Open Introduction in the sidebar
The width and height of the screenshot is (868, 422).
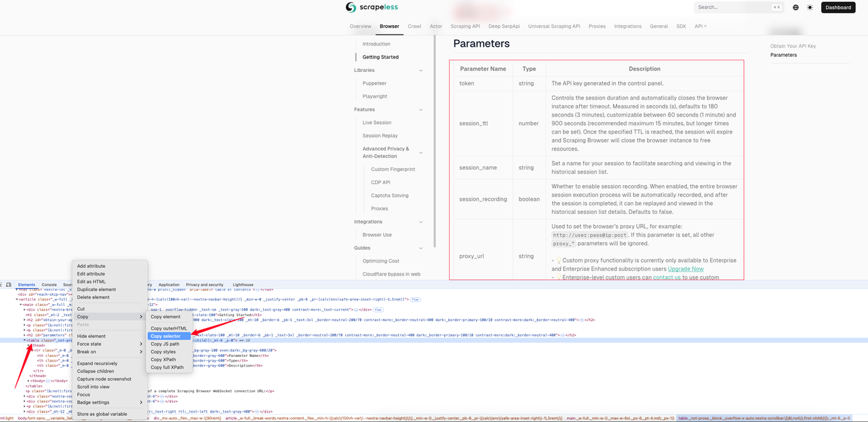(376, 44)
